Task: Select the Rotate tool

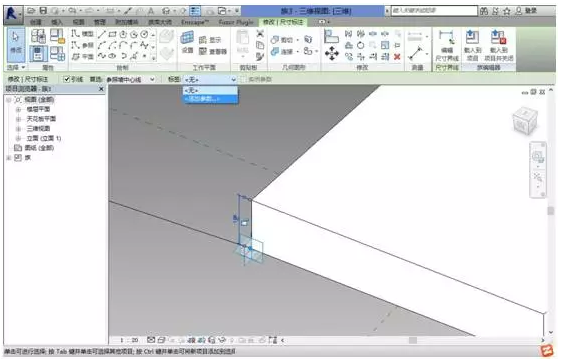Action: (361, 46)
